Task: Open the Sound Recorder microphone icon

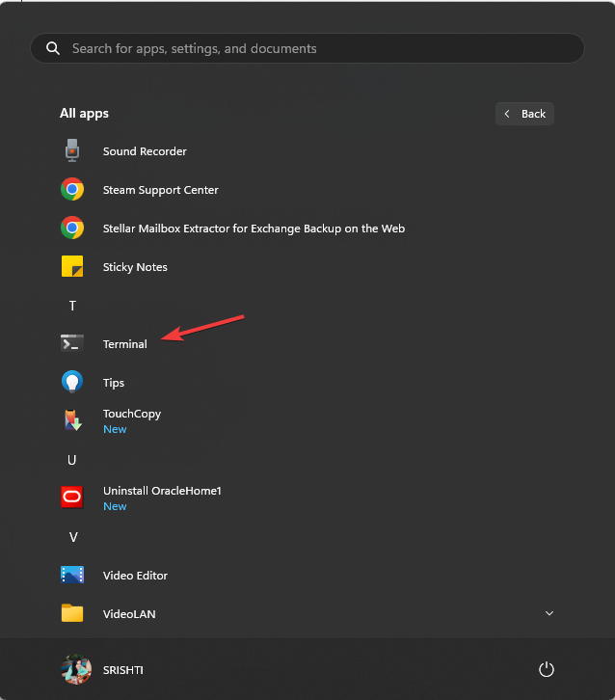Action: [x=72, y=150]
